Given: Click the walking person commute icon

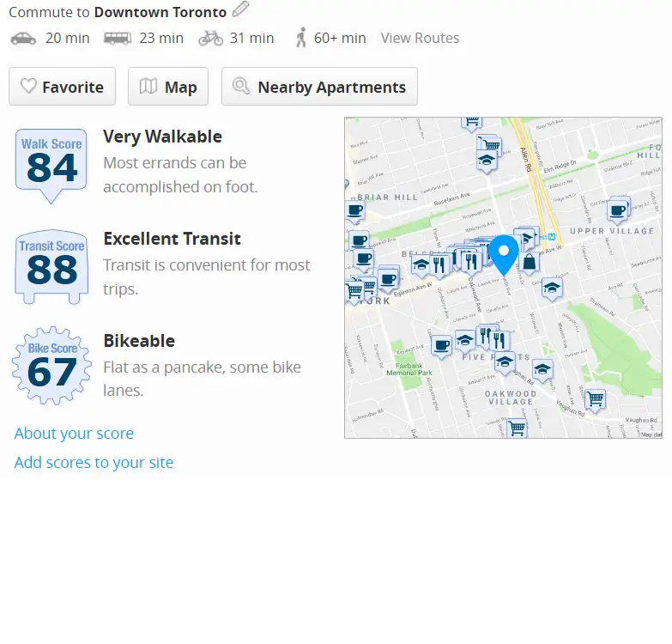Looking at the screenshot, I should click(x=301, y=38).
